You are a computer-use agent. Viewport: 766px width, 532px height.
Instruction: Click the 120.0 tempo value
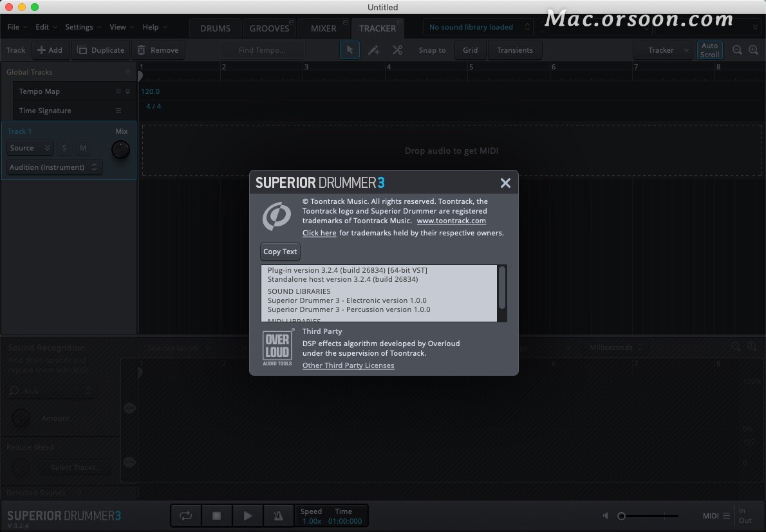point(150,91)
